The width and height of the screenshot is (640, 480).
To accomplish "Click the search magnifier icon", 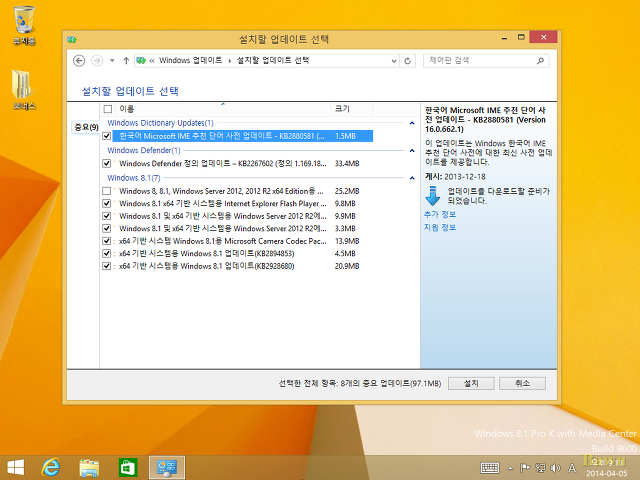I will (x=540, y=61).
